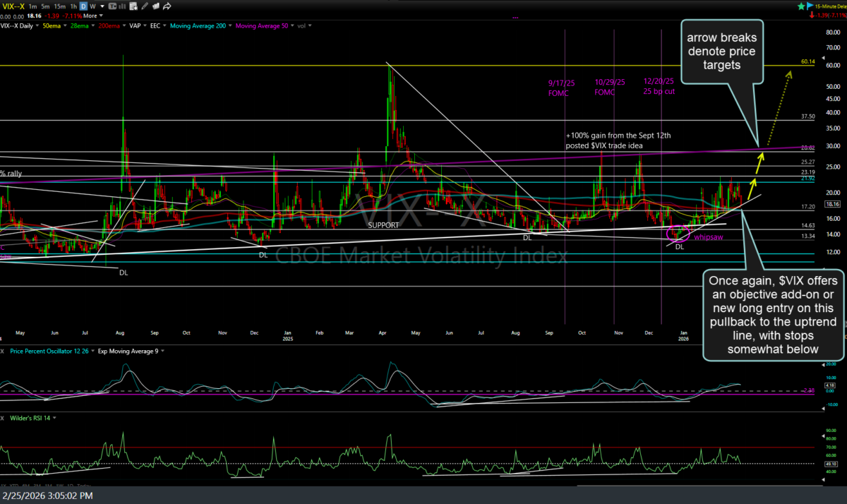Image resolution: width=847 pixels, height=504 pixels.
Task: Select the 15m timeframe
Action: pyautogui.click(x=60, y=6)
